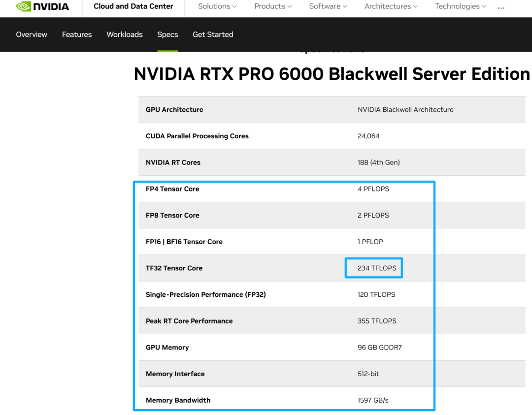Expand the Solutions dropdown menu
Viewport: 532px width, 415px height.
[x=217, y=6]
